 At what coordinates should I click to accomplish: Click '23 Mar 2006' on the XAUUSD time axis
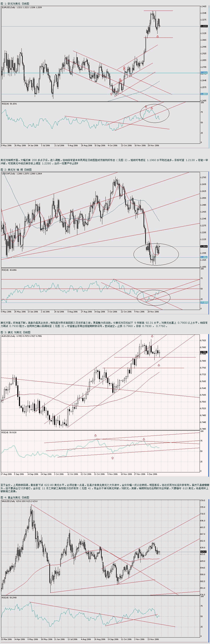(6, 639)
